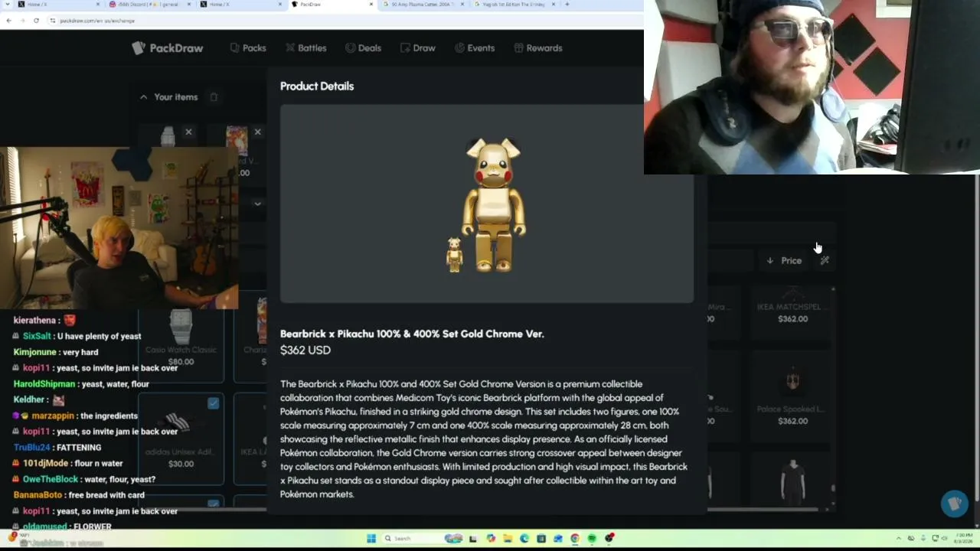Uncheck the adidas Unisex Adil... item checkbox

point(213,403)
